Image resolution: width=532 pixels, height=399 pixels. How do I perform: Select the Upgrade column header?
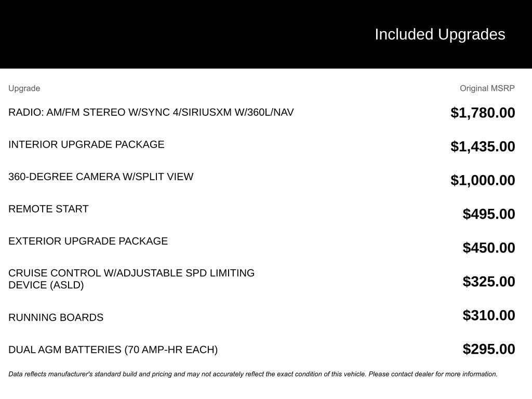point(24,88)
